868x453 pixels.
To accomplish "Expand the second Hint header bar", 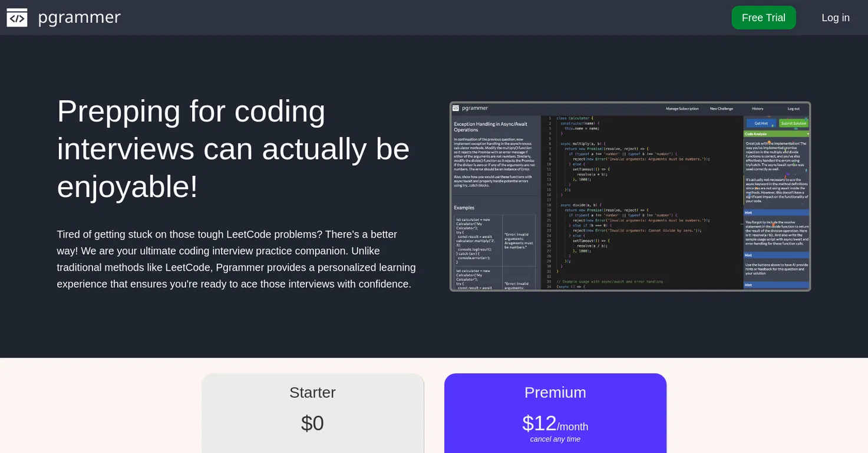I will [x=777, y=255].
